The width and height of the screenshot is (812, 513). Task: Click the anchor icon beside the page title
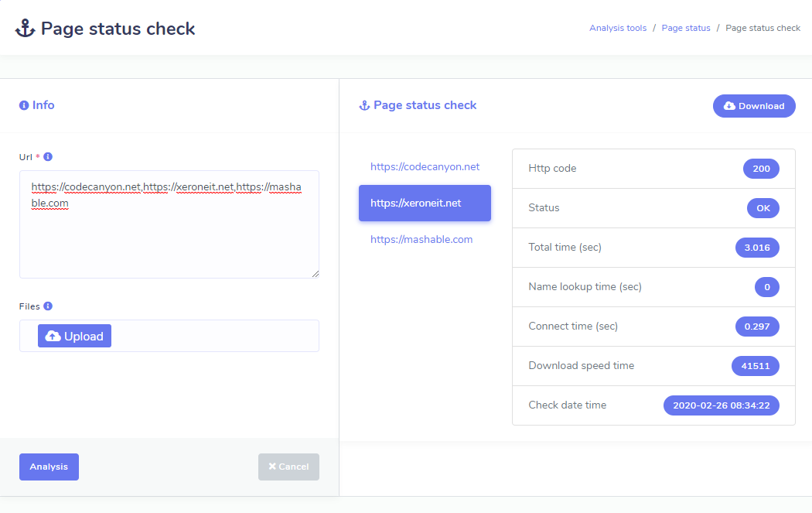pos(25,29)
